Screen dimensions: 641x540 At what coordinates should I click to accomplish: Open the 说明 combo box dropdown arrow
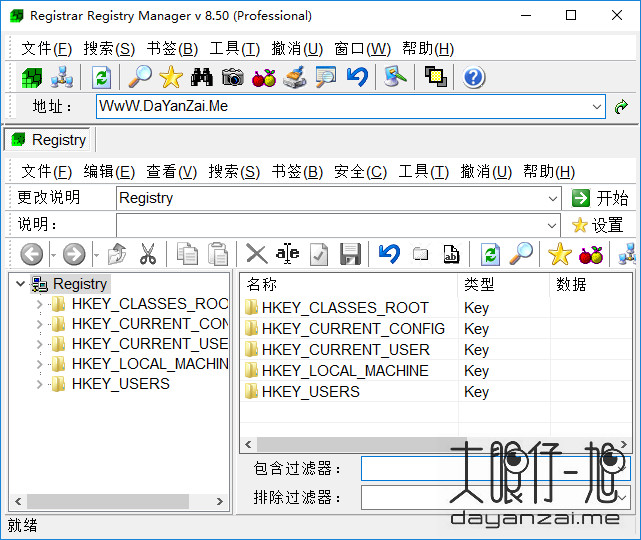551,225
